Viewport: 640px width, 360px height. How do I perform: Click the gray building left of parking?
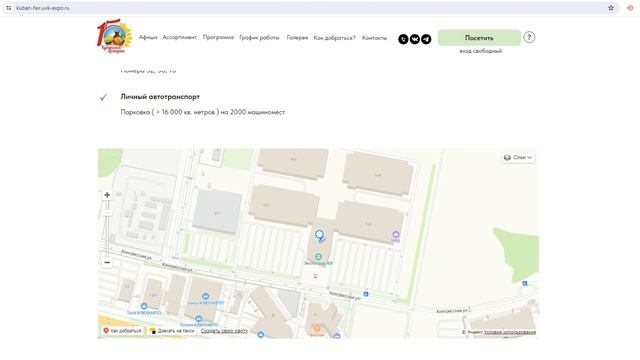click(x=217, y=211)
